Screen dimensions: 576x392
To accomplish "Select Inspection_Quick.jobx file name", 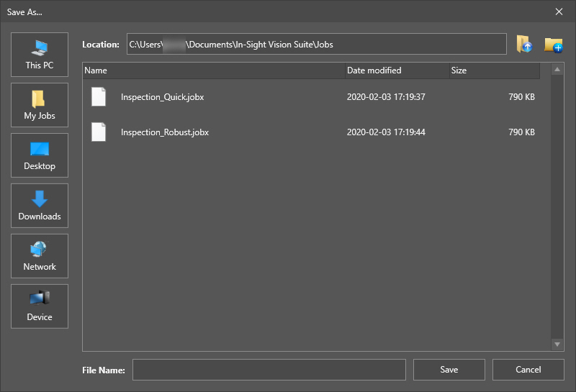I will 162,97.
